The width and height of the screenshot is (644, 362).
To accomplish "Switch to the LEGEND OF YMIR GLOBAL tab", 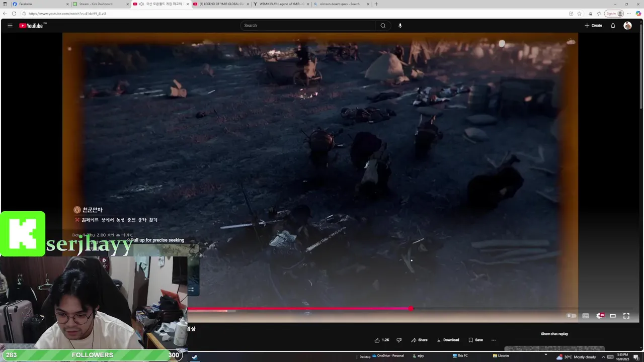I will 221,4.
